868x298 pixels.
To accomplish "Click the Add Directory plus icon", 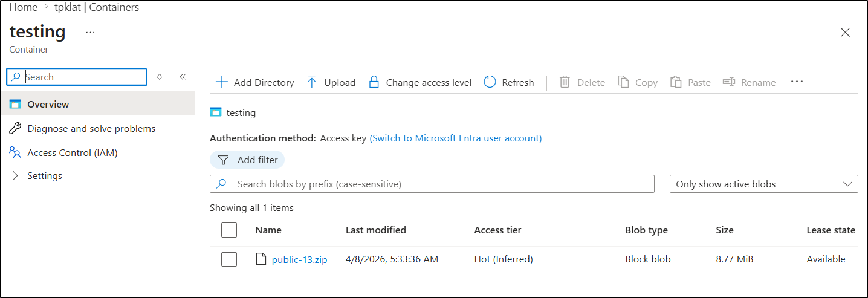I will click(222, 82).
